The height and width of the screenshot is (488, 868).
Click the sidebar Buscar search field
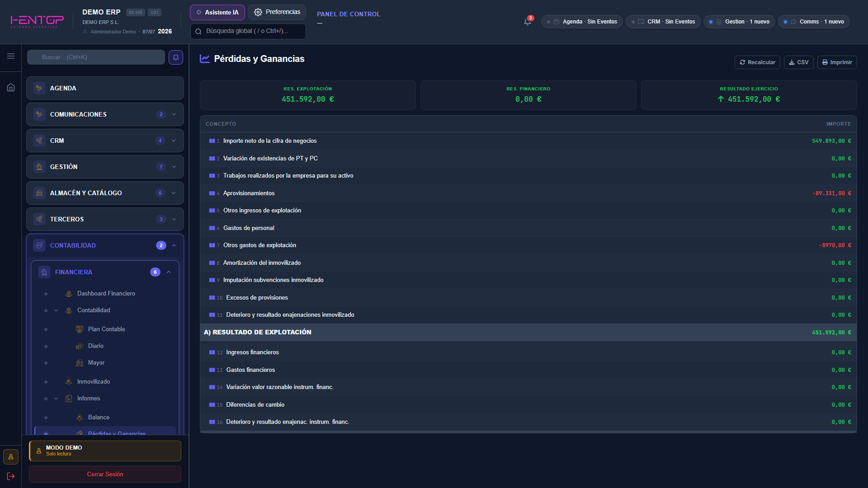[96, 57]
